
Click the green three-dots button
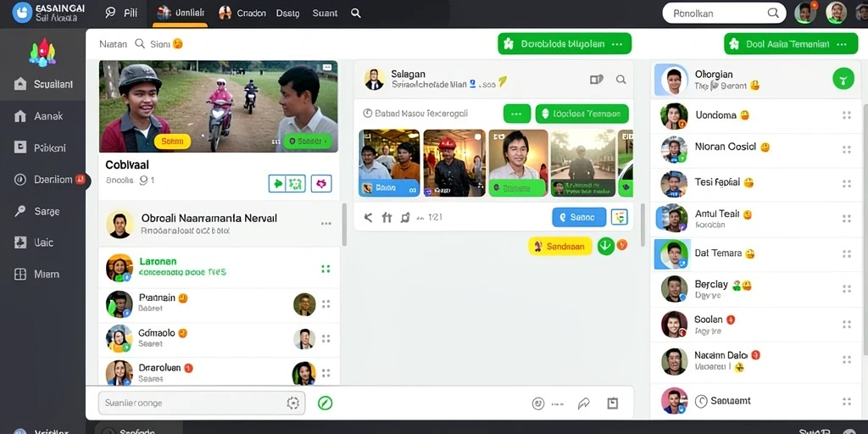pos(517,114)
